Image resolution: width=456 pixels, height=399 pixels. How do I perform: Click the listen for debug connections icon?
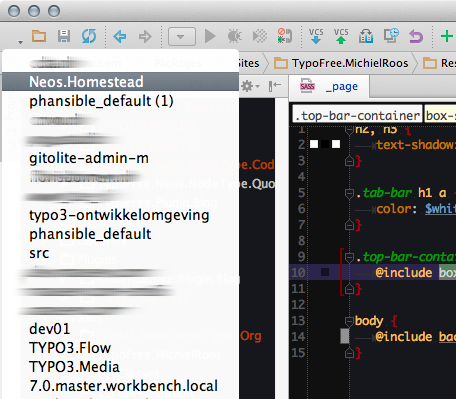285,36
